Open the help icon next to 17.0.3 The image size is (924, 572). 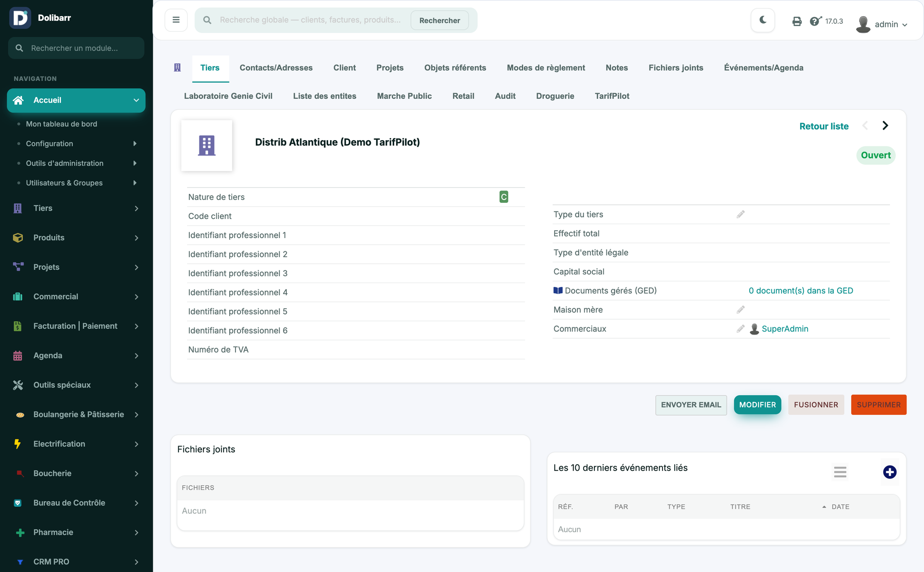click(815, 21)
